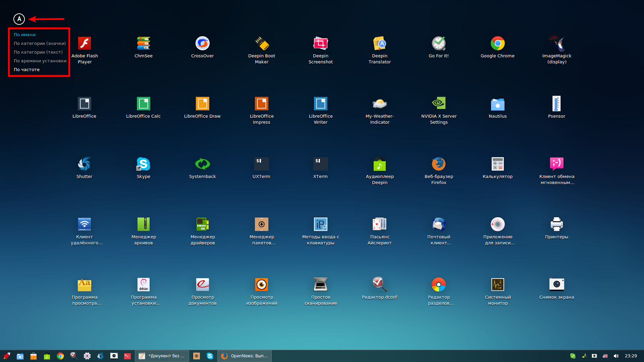Open LibreOffice start center icon
644x362 pixels.
(85, 104)
